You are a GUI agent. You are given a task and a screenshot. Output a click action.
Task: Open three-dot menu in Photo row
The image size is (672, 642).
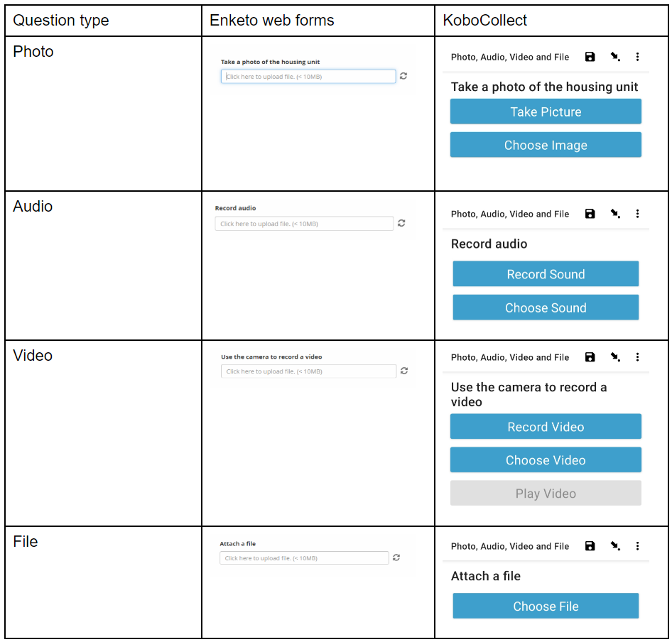(x=637, y=57)
